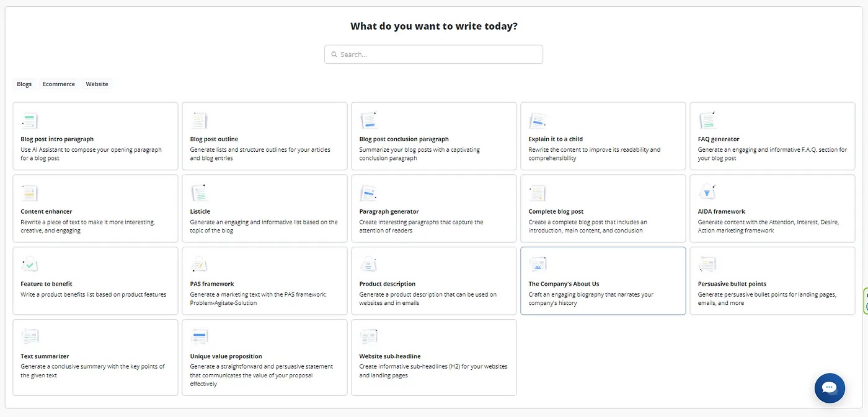Viewport: 868px width, 417px height.
Task: Choose the Persuasive bullet points card
Action: coord(772,281)
